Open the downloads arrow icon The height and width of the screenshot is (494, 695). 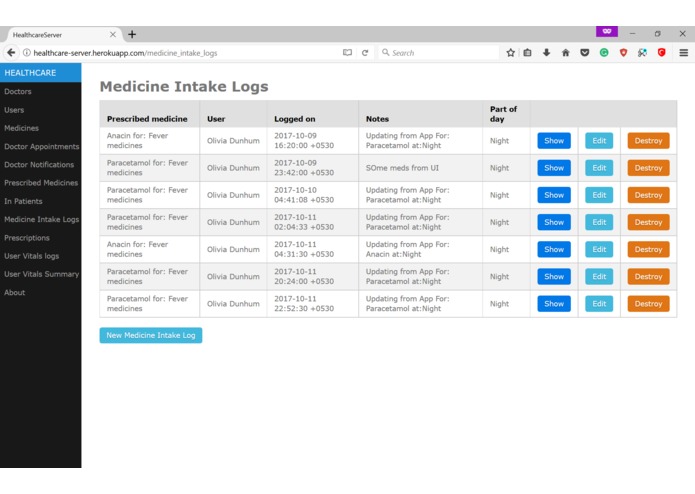[x=547, y=53]
